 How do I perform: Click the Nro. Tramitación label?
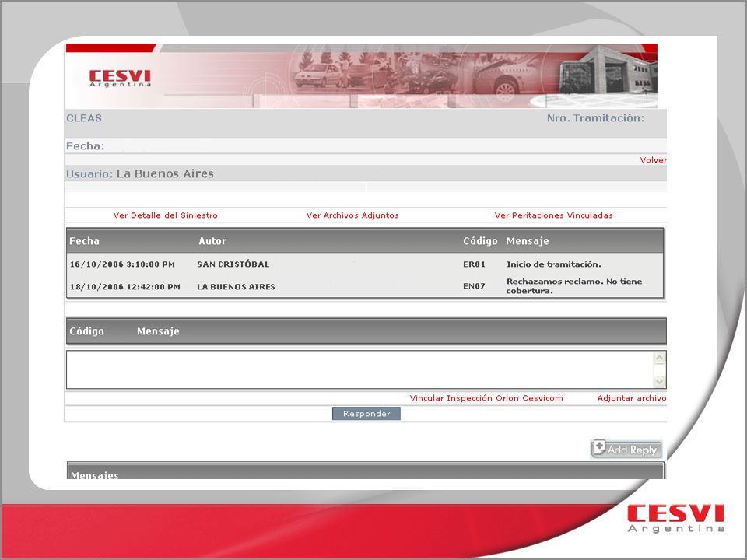[595, 118]
